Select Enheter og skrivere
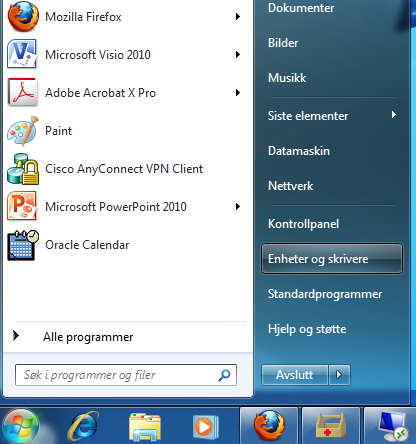 point(332,259)
